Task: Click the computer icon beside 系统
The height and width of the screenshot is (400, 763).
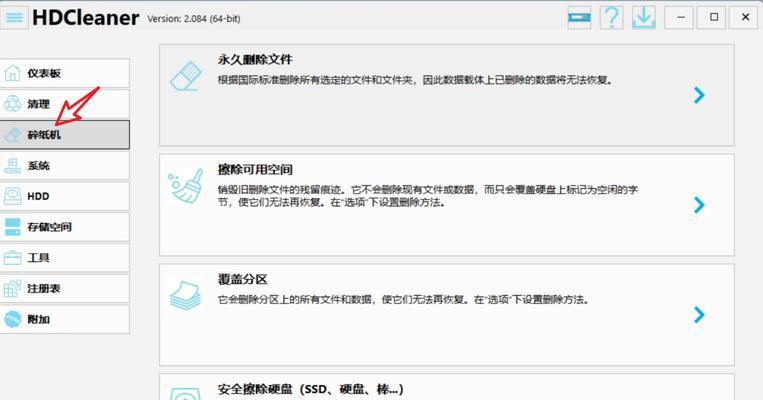Action: click(12, 165)
